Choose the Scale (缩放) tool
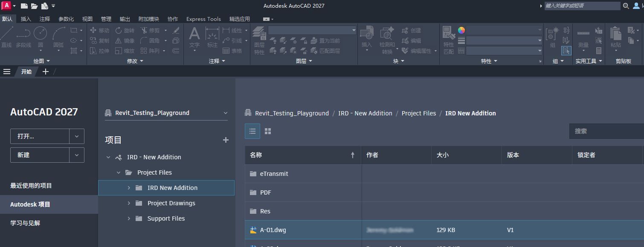The height and width of the screenshot is (247, 644). click(125, 51)
